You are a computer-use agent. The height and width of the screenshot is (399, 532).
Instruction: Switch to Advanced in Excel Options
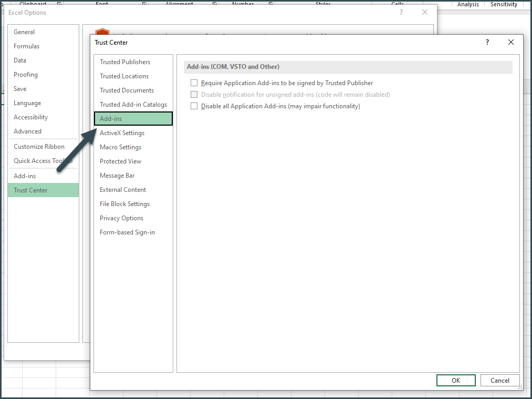coord(27,131)
